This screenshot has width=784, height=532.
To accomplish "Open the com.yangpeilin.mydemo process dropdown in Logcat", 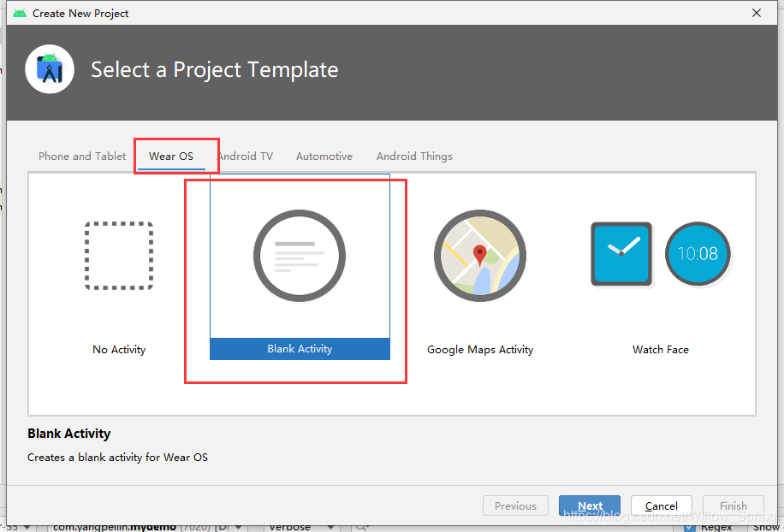I will pos(147,527).
